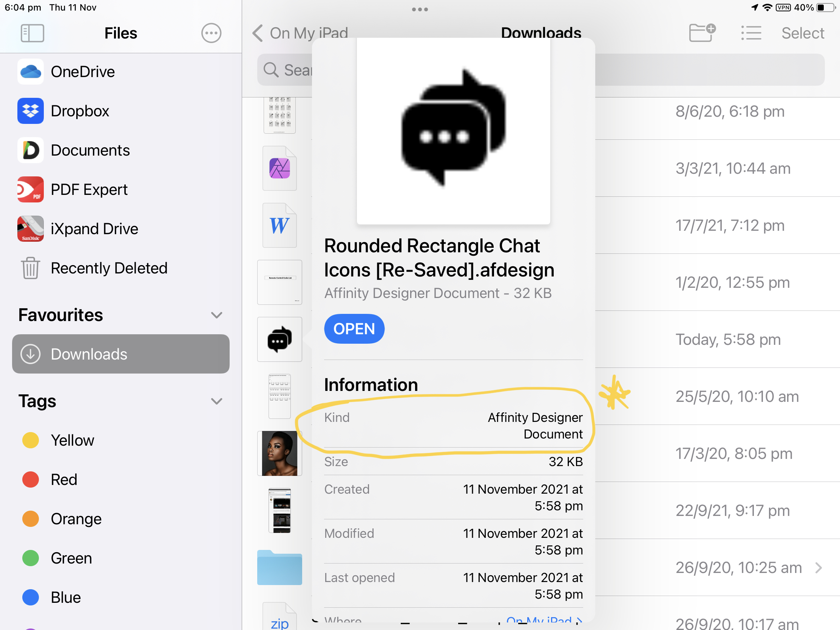Open the Remote Control Code List document

click(x=279, y=282)
